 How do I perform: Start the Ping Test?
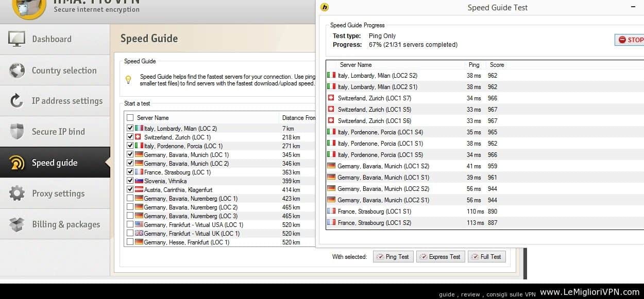point(393,257)
